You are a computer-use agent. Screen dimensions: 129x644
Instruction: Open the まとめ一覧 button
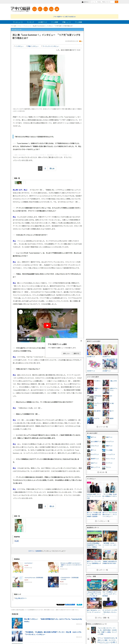click(102, 472)
